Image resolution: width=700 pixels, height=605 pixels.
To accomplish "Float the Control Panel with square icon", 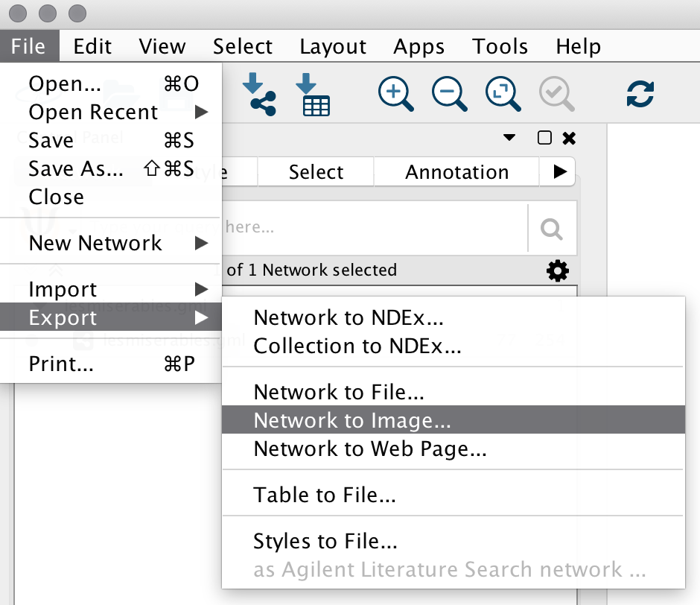I will (x=544, y=138).
